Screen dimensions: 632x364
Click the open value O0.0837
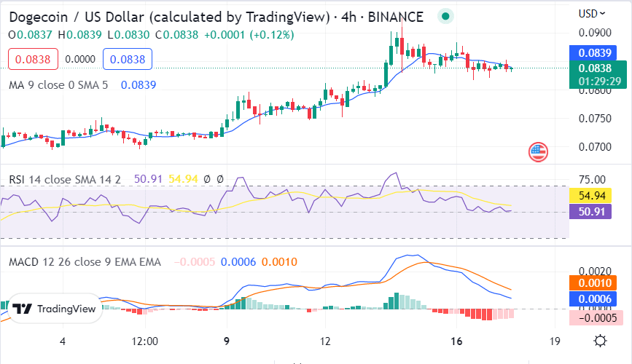30,35
